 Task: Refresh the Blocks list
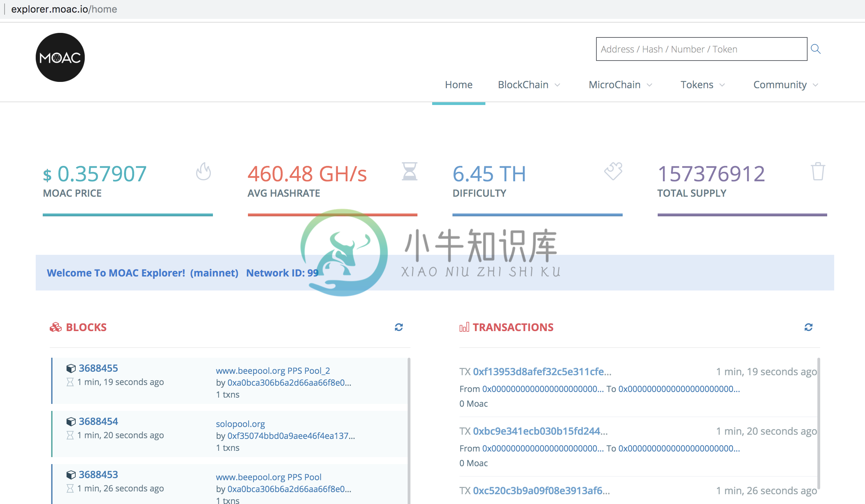pos(399,327)
